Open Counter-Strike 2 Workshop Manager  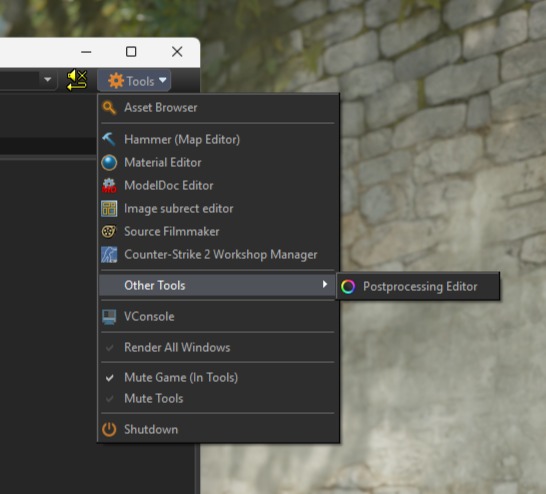tap(218, 255)
